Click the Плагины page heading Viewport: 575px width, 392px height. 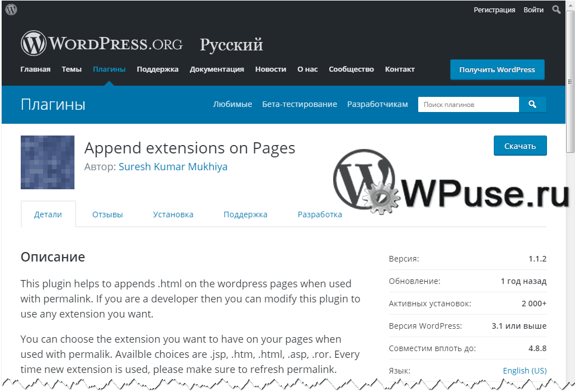tap(53, 105)
